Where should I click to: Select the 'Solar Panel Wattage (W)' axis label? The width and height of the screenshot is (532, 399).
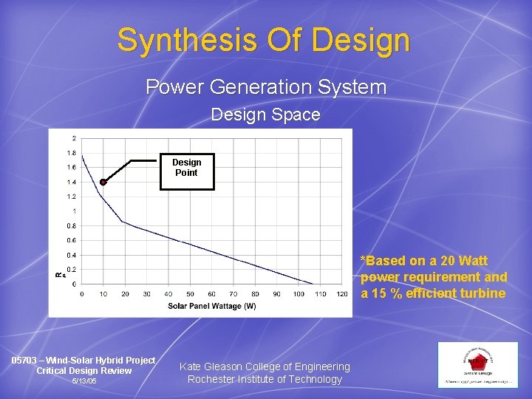[x=212, y=306]
